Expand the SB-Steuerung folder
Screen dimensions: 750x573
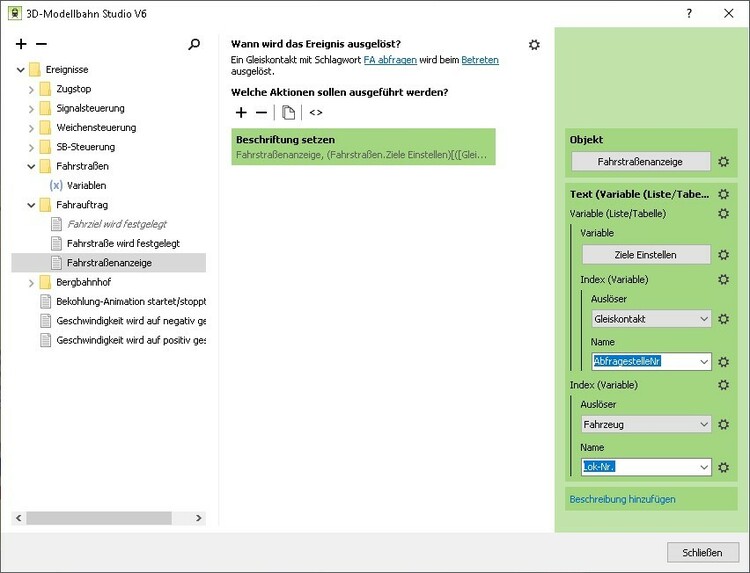click(31, 147)
